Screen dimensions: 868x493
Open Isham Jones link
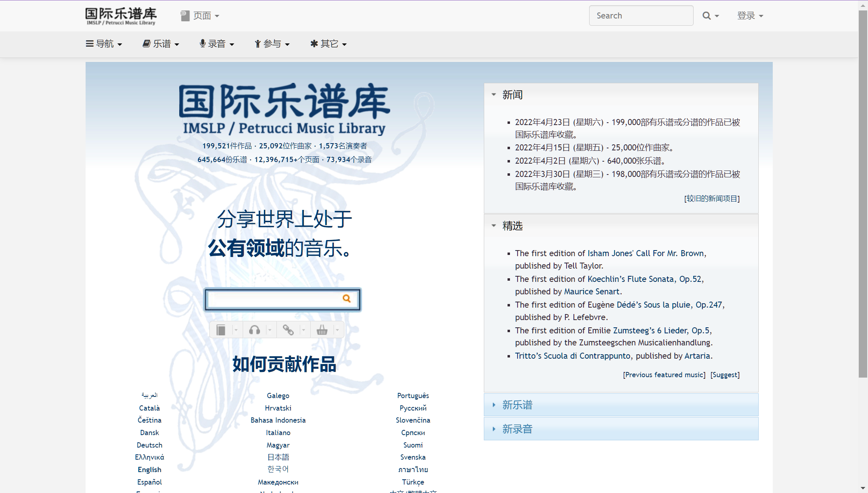point(610,253)
